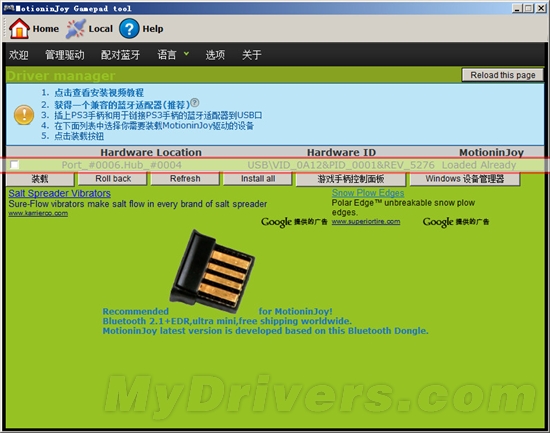This screenshot has width=550, height=433.
Task: Click the Local plug connection icon
Action: tap(76, 29)
